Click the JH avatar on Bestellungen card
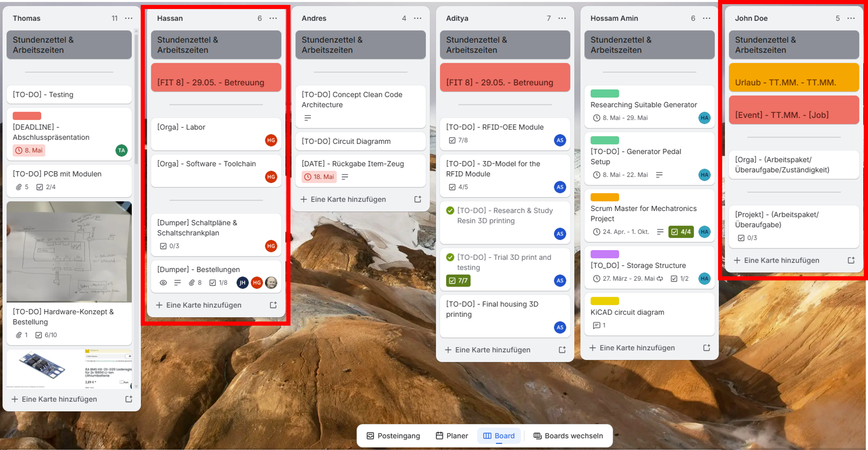Viewport: 868px width, 450px height. [x=242, y=283]
